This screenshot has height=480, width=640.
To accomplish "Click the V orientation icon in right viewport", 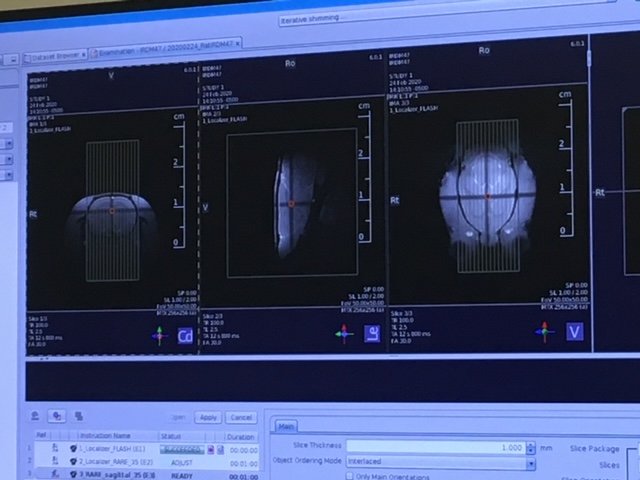I will click(574, 332).
